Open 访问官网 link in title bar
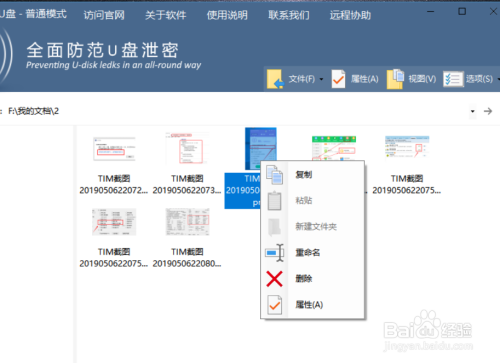Image resolution: width=500 pixels, height=363 pixels. 104,15
